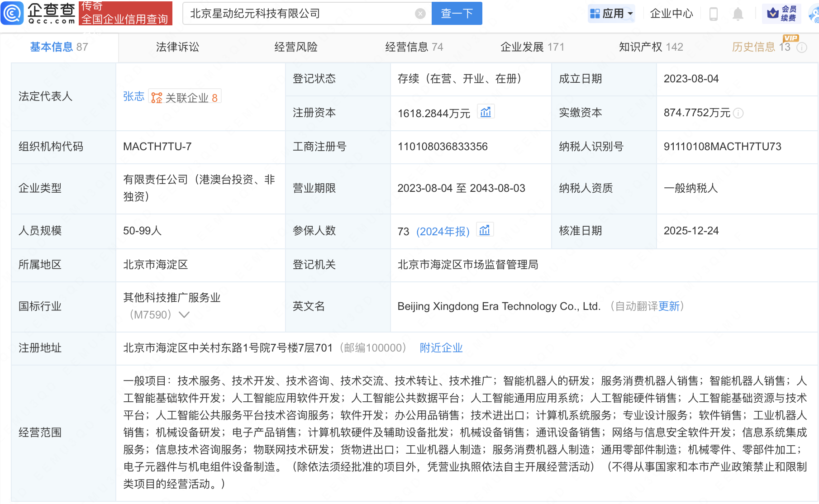Switch to the 法律诉讼 tab

[177, 47]
